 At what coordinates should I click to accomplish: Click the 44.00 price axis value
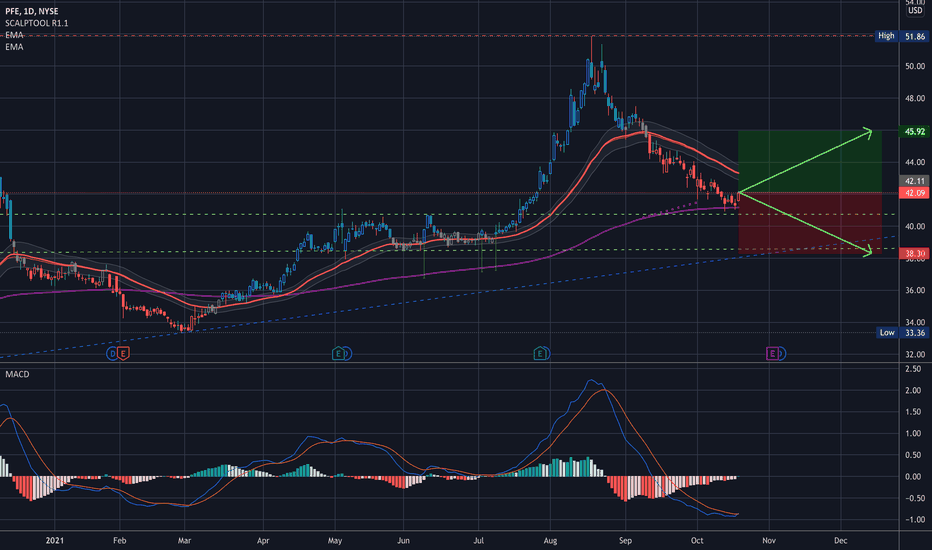(x=915, y=162)
